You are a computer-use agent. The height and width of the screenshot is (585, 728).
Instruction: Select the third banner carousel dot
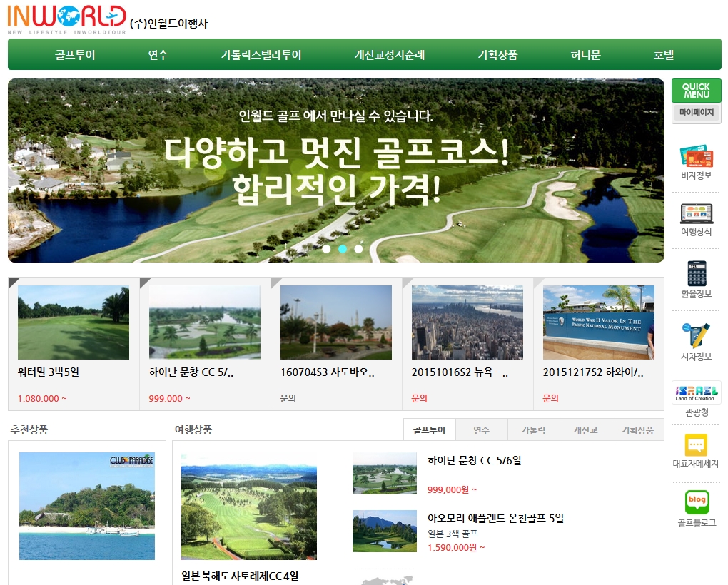(358, 249)
